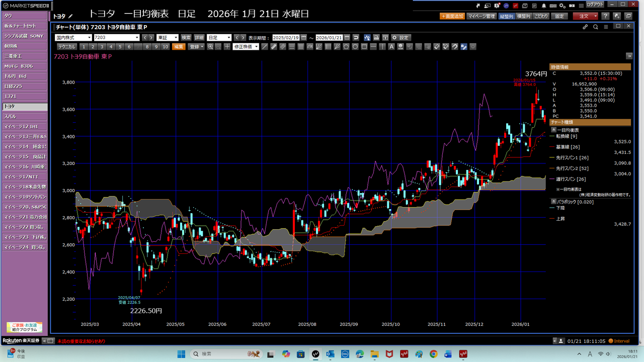The width and height of the screenshot is (644, 362).
Task: Collapse the 一目均衡表 indicator section
Action: pos(554,130)
